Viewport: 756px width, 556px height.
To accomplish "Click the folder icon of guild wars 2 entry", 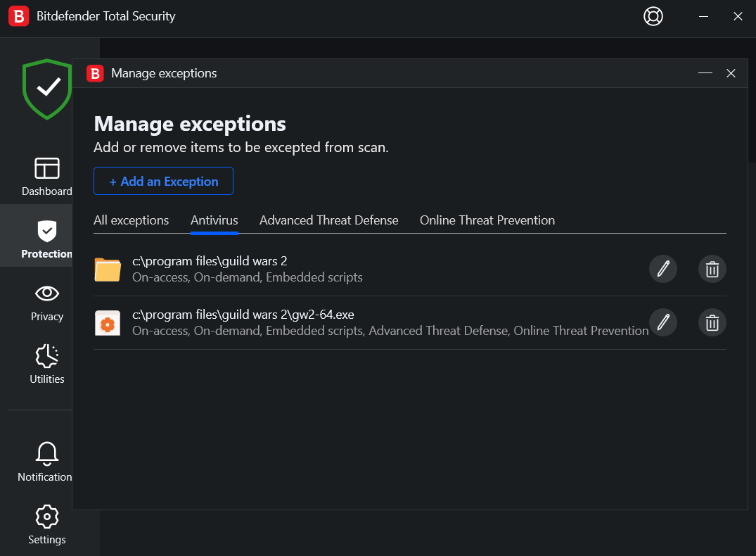I will point(108,270).
